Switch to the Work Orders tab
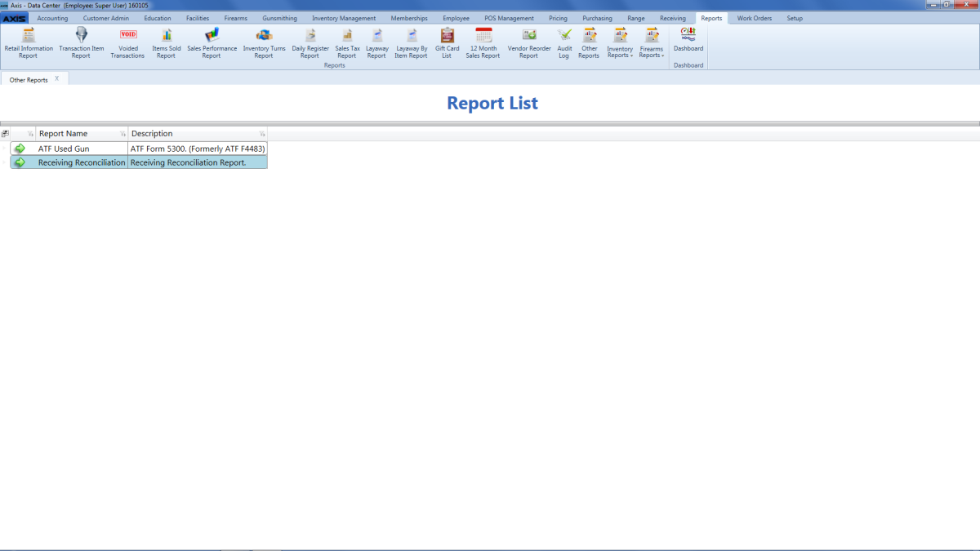This screenshot has height=551, width=980. 755,18
